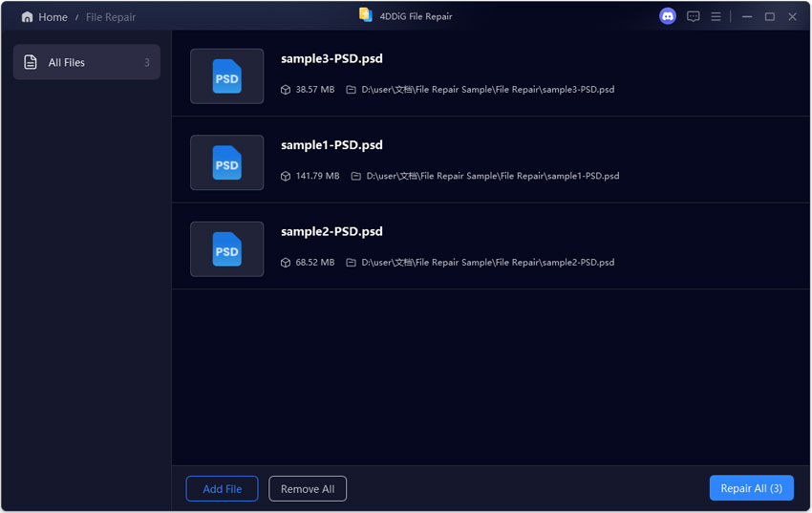Click the sample2-PSD.psd file path

coord(488,263)
